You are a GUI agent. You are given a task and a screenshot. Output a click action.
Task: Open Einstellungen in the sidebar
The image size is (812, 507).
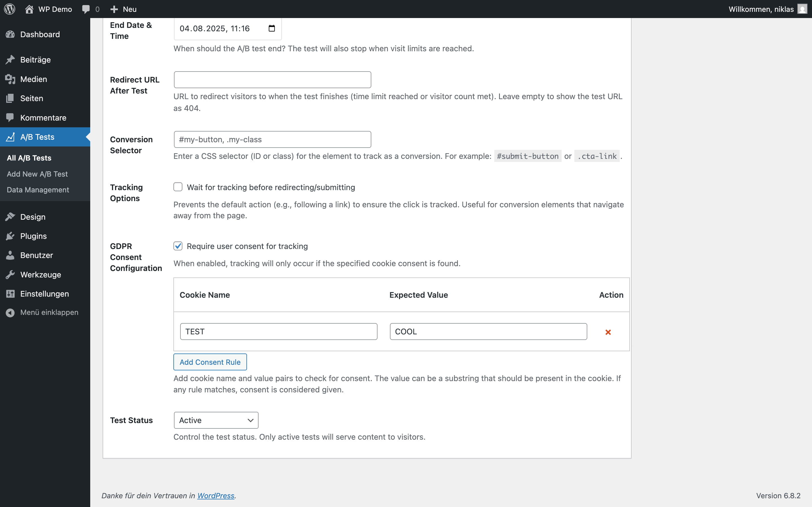44,294
